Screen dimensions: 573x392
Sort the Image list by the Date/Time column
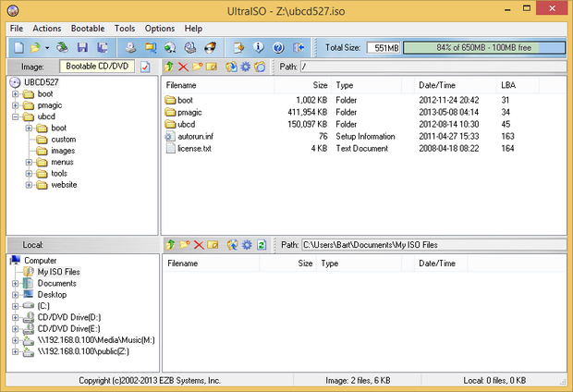coord(456,85)
